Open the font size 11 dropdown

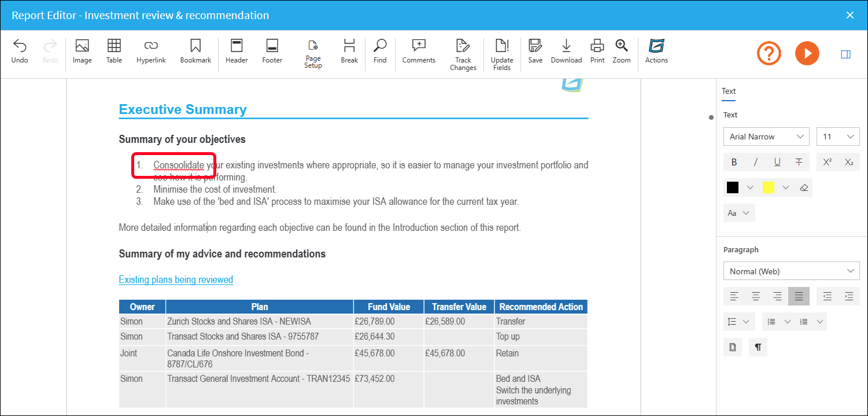838,137
